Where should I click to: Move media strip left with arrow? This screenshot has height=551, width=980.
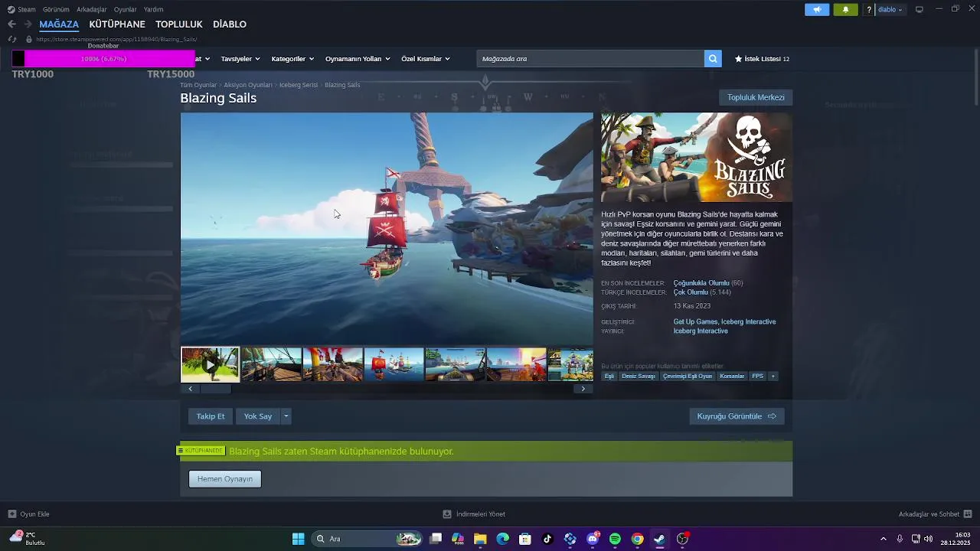[x=191, y=389]
